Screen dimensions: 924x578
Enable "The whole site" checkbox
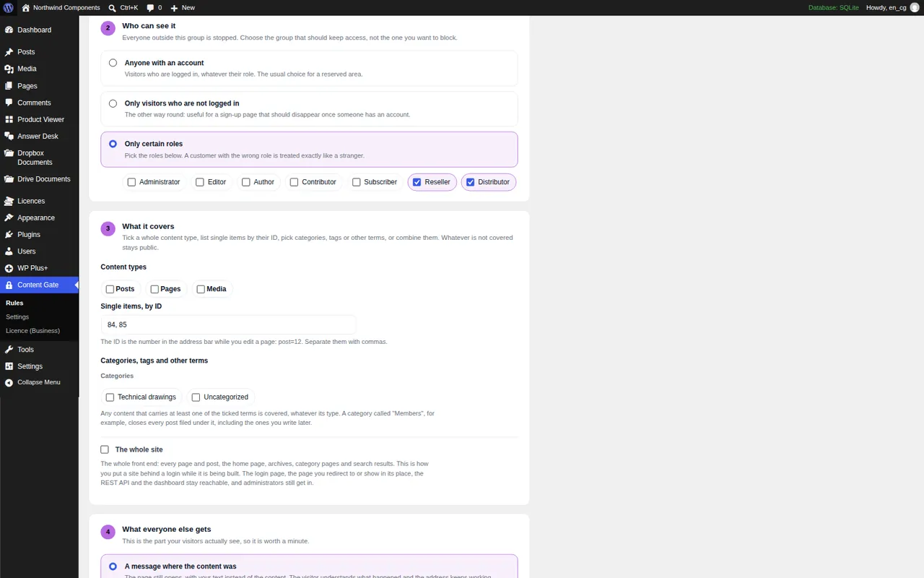[105, 449]
